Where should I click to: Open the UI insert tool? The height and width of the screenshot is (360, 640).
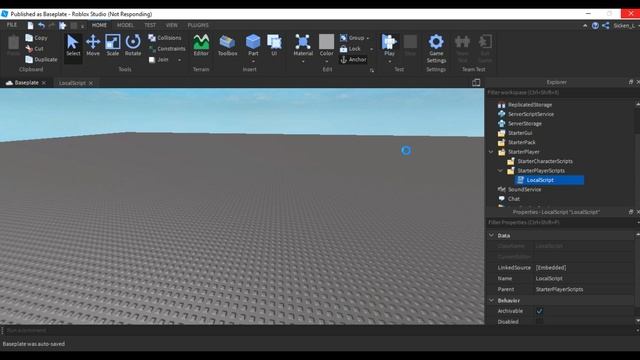coord(274,45)
